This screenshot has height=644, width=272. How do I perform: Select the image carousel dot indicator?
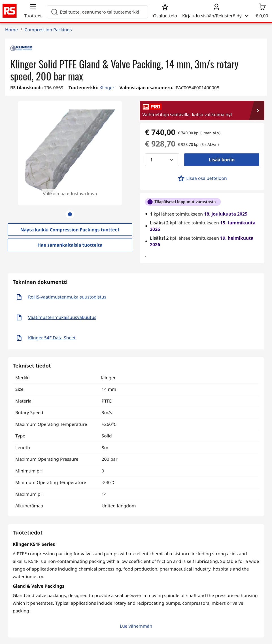tap(70, 214)
